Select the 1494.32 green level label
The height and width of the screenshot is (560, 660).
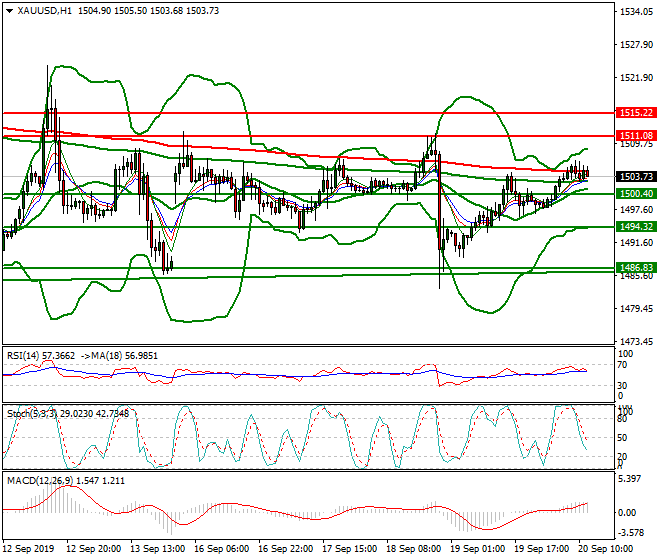coord(636,227)
